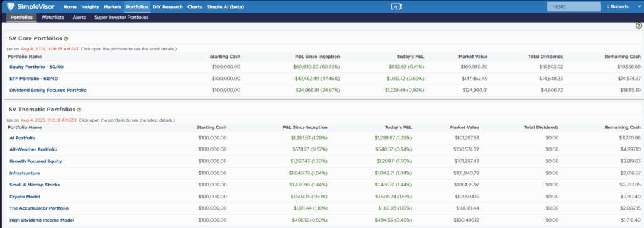Click today's P&L $1,229.49 (0.99%)
The width and height of the screenshot is (644, 228).
(x=404, y=90)
